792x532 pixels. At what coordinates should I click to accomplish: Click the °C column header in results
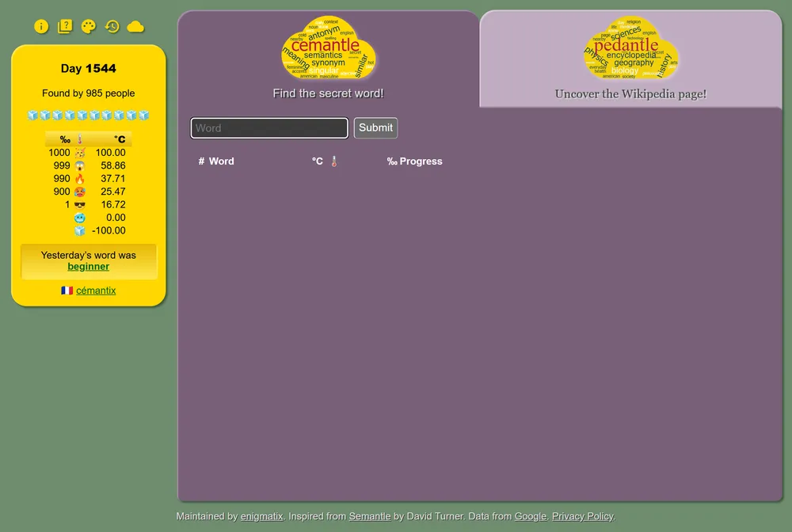click(318, 161)
